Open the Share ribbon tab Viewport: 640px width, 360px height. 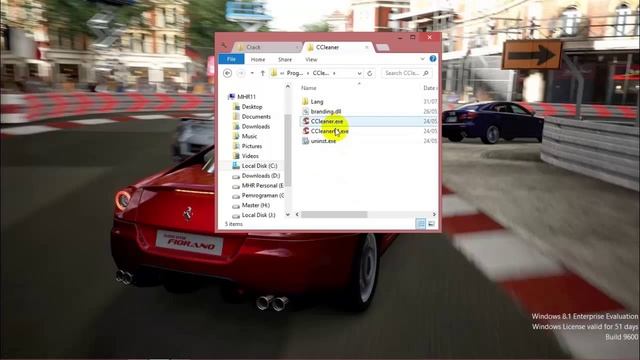285,60
